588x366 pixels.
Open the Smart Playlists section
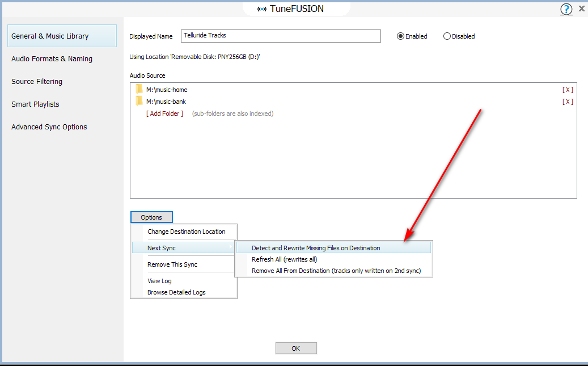(35, 104)
